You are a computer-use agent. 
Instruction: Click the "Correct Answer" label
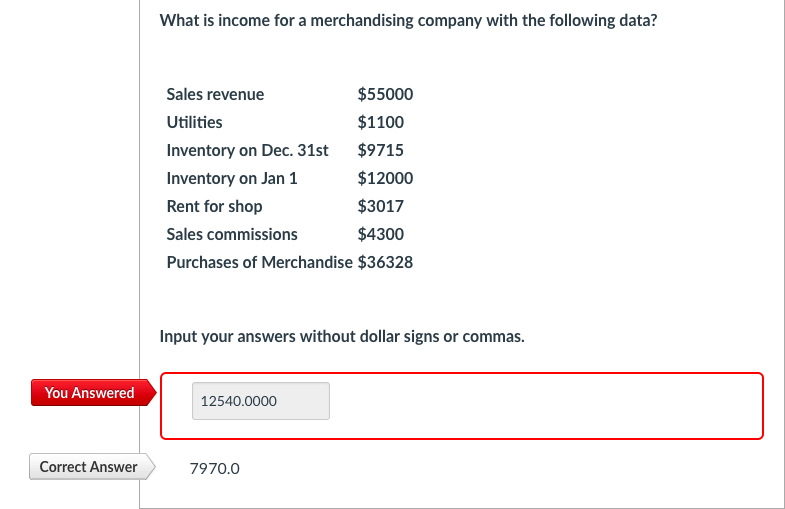point(89,467)
